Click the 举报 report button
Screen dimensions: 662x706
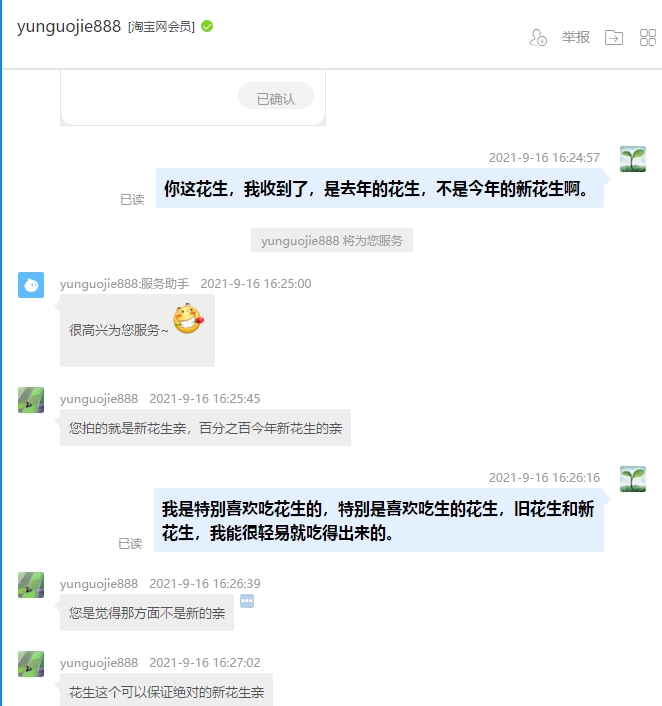[576, 37]
